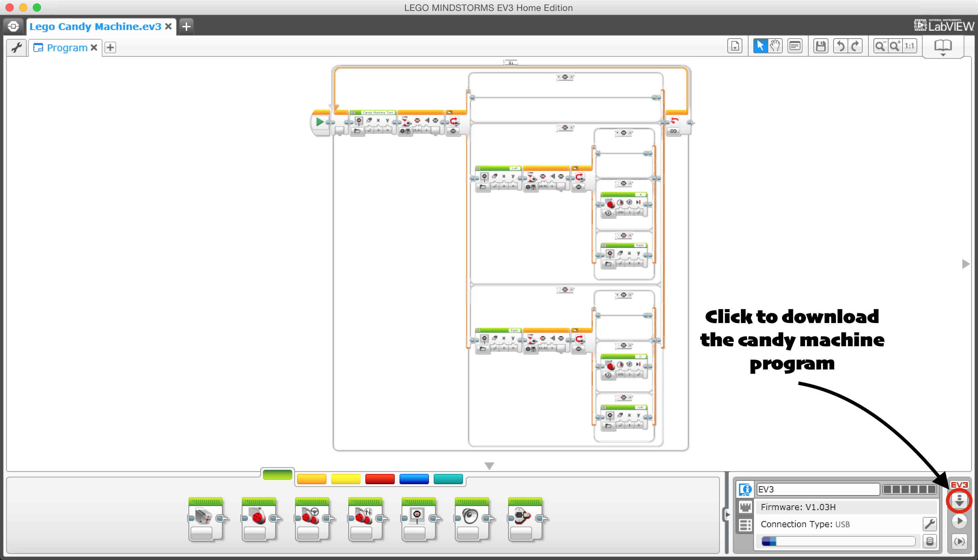978x560 pixels.
Task: Select the Hand pan tool
Action: point(774,46)
